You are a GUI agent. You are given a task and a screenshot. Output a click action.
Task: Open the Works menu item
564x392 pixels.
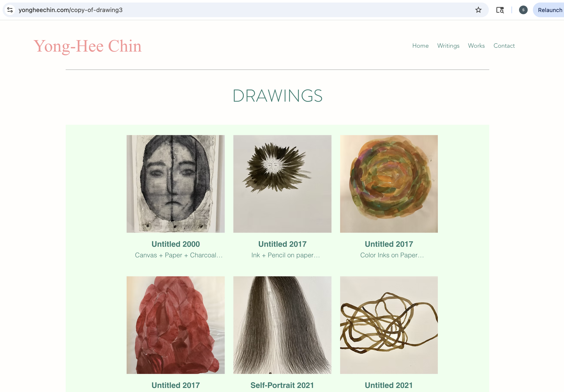tap(476, 46)
